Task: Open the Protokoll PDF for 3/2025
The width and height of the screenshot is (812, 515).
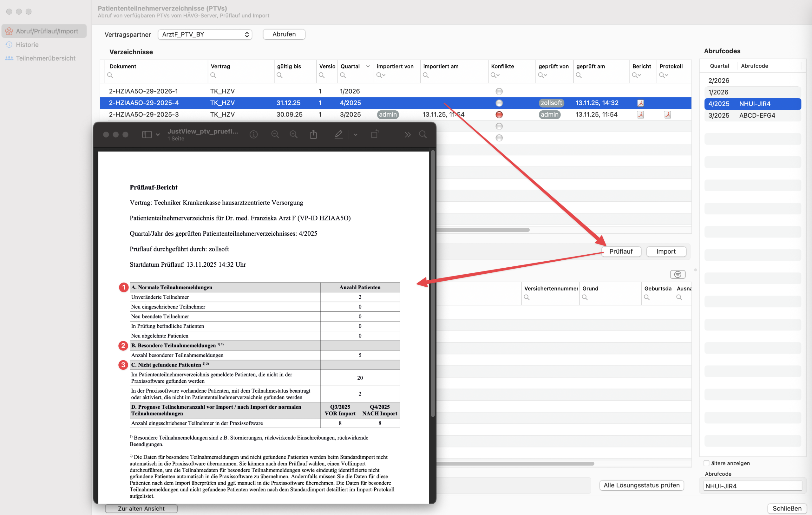Action: (667, 114)
